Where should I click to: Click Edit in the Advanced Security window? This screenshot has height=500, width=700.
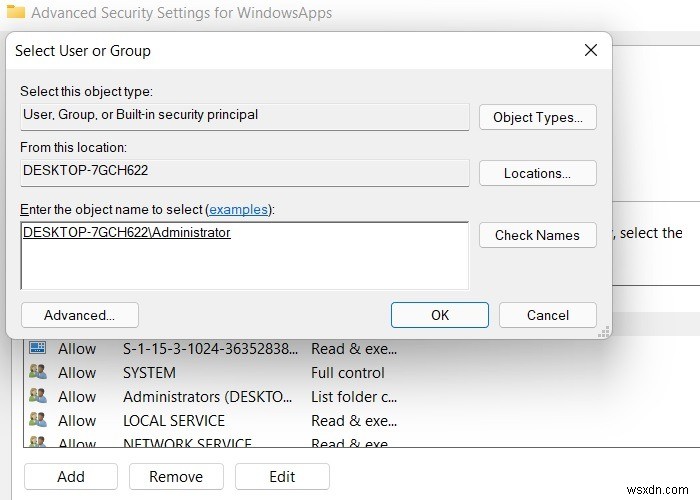[x=282, y=477]
